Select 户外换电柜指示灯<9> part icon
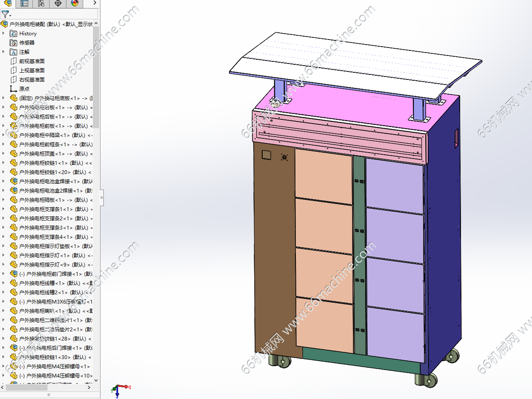532x399 pixels. tap(13, 264)
